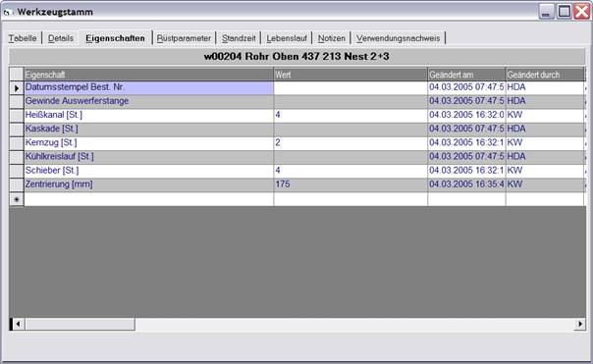Select the Eigenschaften tab
This screenshot has height=364, width=593.
[x=115, y=38]
